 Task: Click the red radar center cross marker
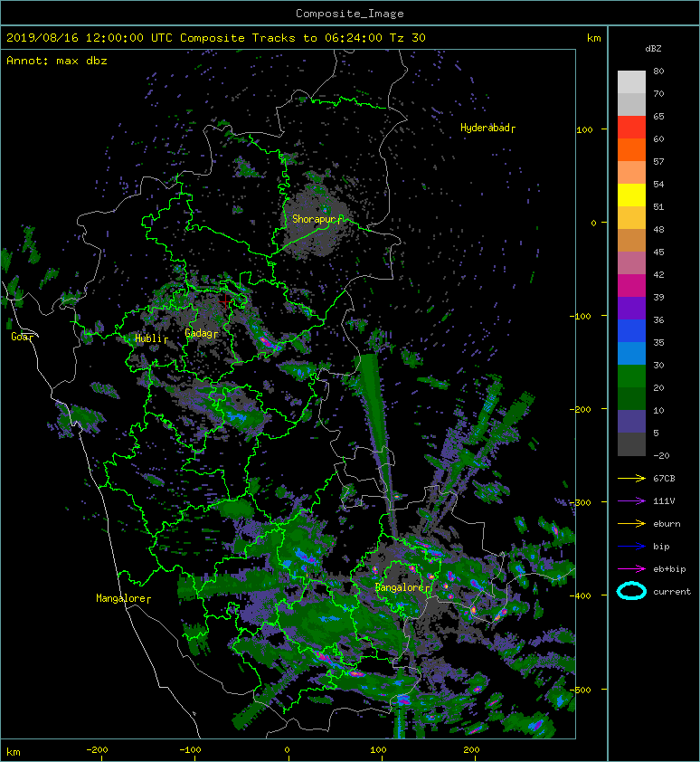click(225, 301)
